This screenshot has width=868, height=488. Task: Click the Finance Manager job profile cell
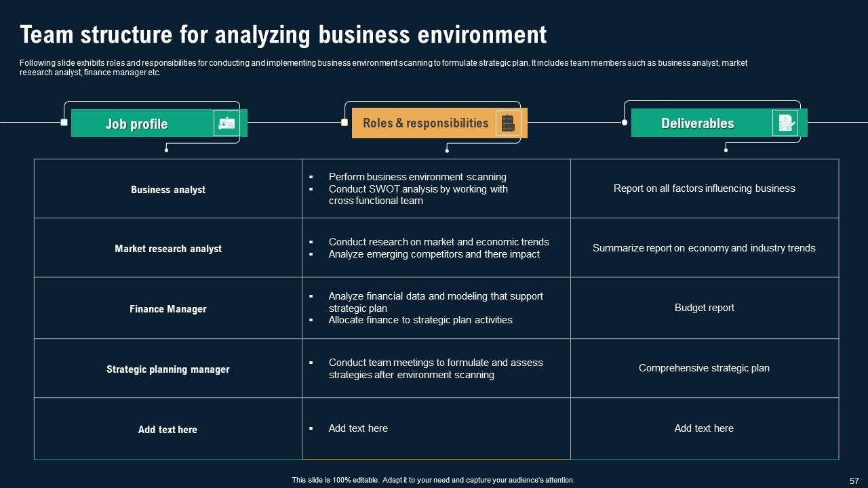(168, 309)
